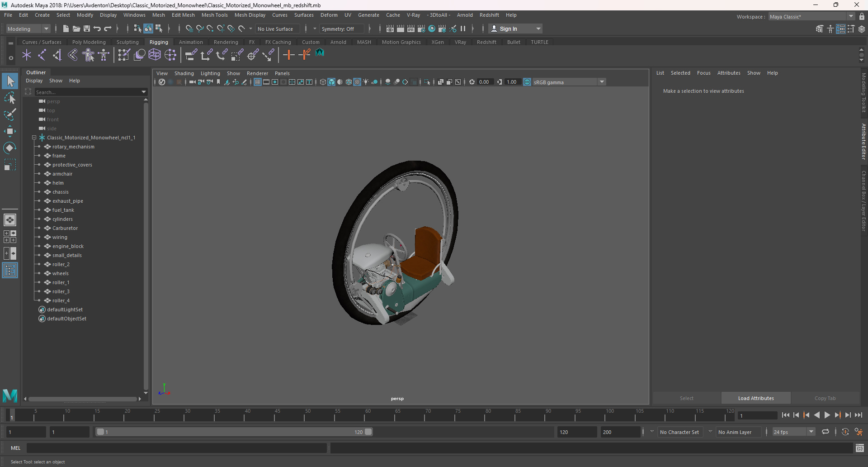Screen dimensions: 868x467
Task: Click the Create Locator shelf icon
Action: coord(27,55)
